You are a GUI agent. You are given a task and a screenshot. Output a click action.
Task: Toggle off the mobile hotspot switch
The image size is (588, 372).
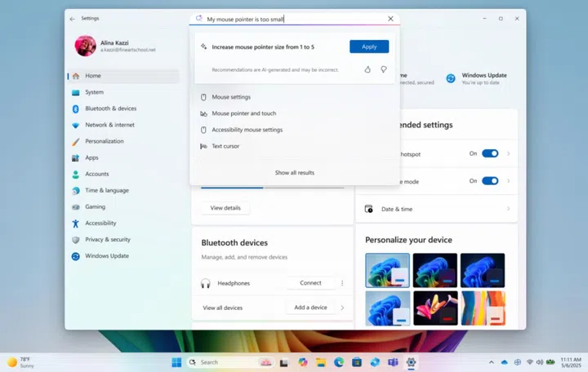490,153
